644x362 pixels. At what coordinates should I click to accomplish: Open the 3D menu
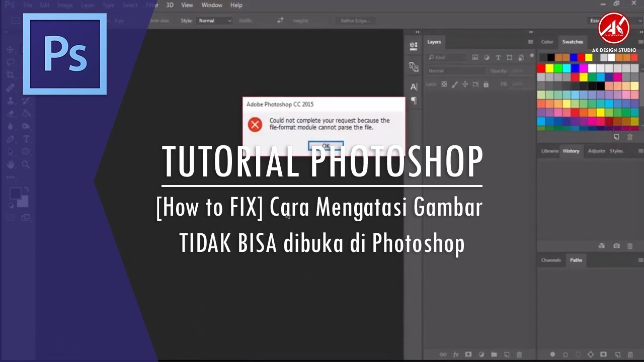point(170,5)
